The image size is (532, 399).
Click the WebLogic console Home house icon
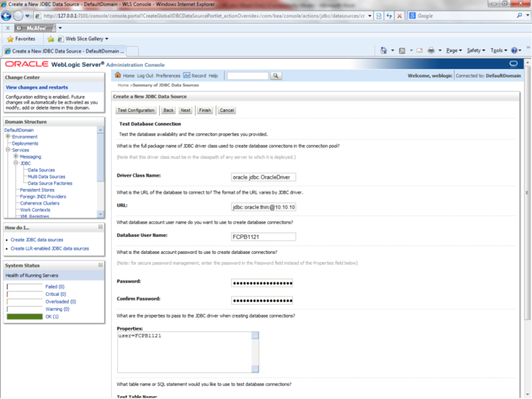[118, 75]
